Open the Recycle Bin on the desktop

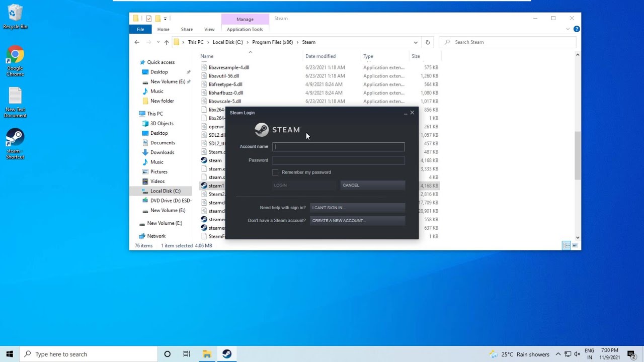(x=15, y=13)
